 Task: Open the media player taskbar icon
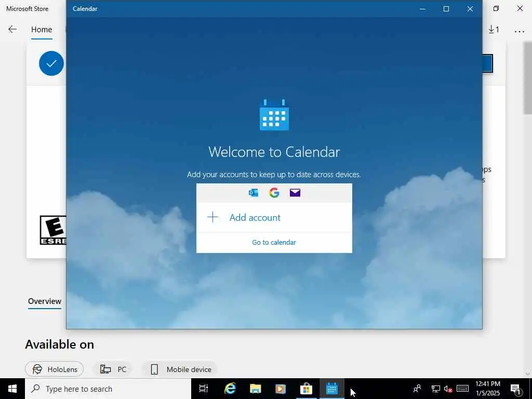280,389
